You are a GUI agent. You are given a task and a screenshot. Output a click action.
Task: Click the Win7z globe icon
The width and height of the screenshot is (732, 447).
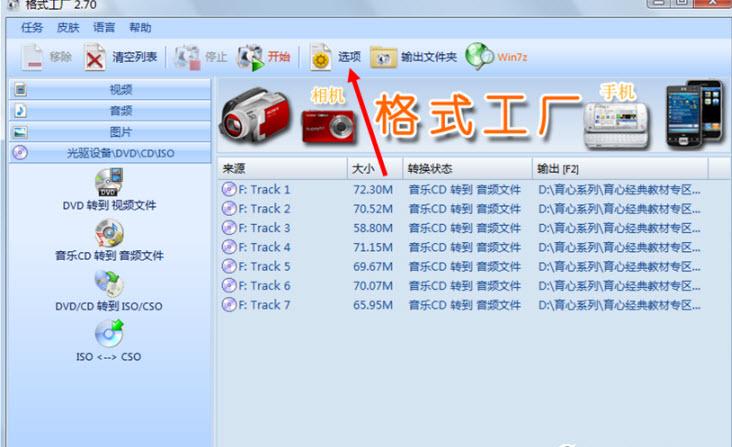click(x=479, y=56)
